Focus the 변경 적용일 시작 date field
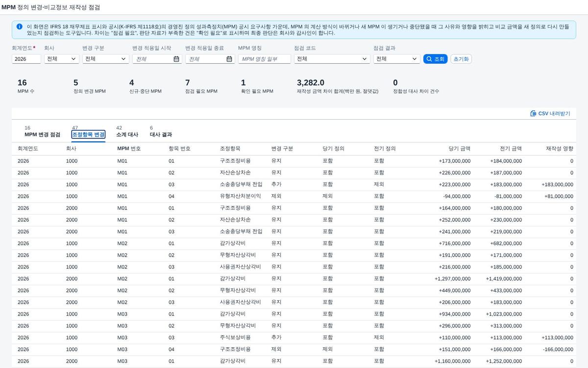Viewport: 588px width, 368px height. coord(157,59)
